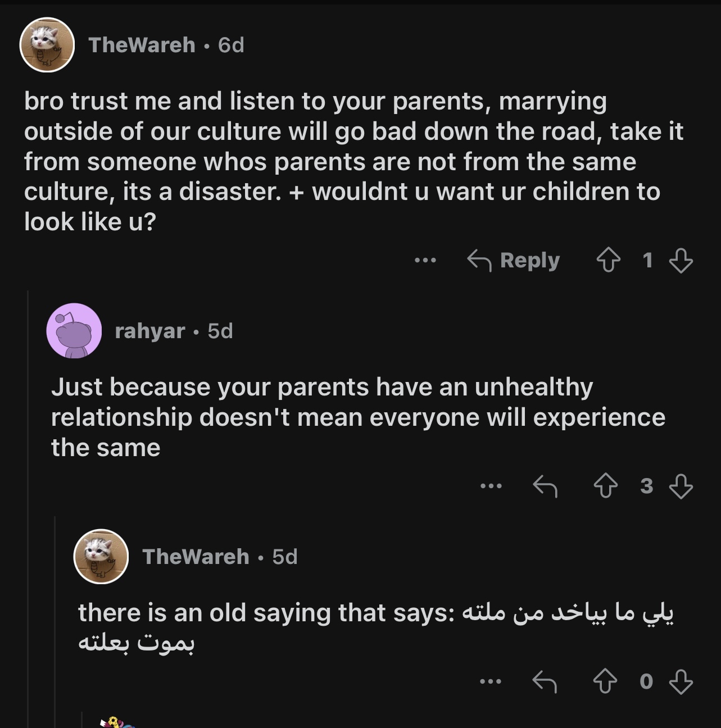This screenshot has height=728, width=721.
Task: Open TheWareh's profile from the 5d reply
Action: tap(196, 557)
